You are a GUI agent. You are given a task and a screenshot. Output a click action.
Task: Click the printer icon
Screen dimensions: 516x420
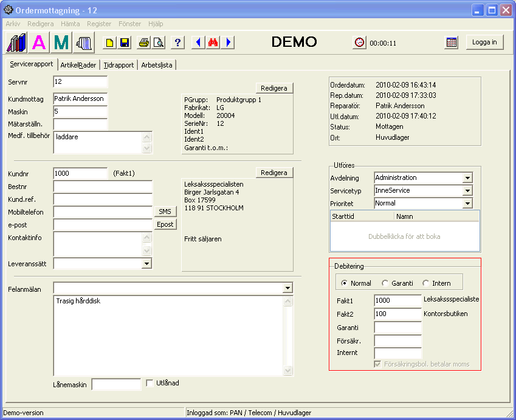[144, 43]
